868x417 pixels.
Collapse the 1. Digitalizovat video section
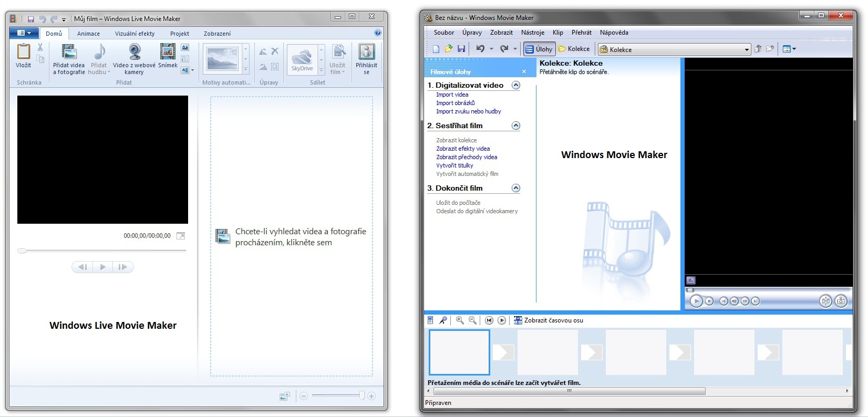click(x=516, y=85)
